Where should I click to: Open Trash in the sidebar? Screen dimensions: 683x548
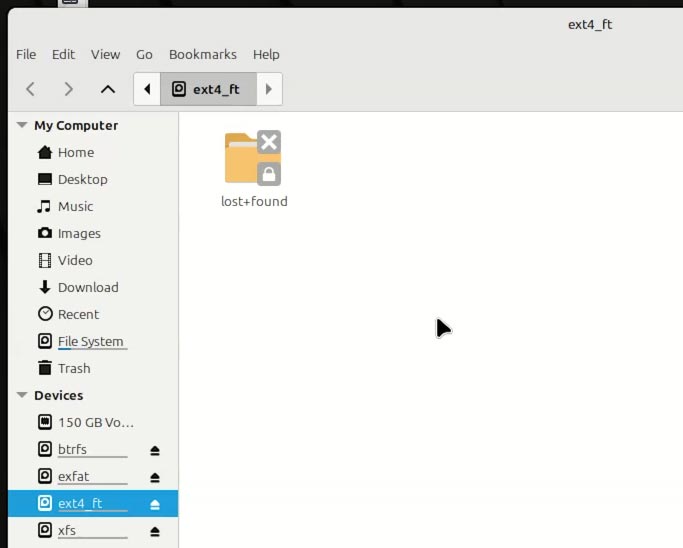(74, 368)
